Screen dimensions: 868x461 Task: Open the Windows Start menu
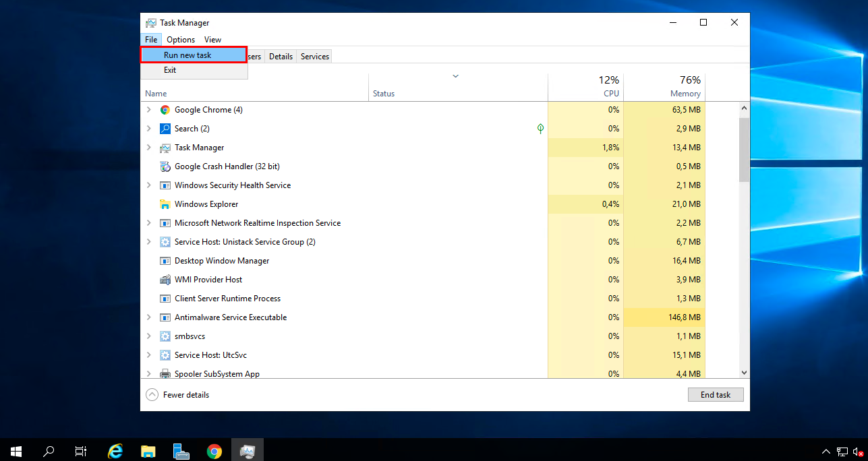coord(16,451)
